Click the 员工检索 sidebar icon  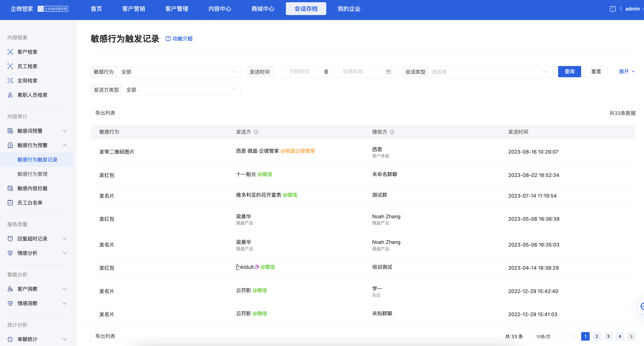[10, 66]
